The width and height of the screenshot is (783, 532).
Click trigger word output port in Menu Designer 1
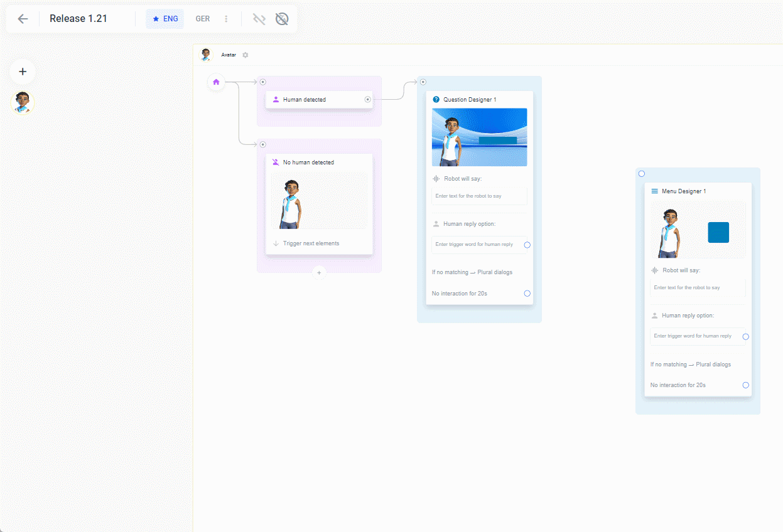[746, 337]
